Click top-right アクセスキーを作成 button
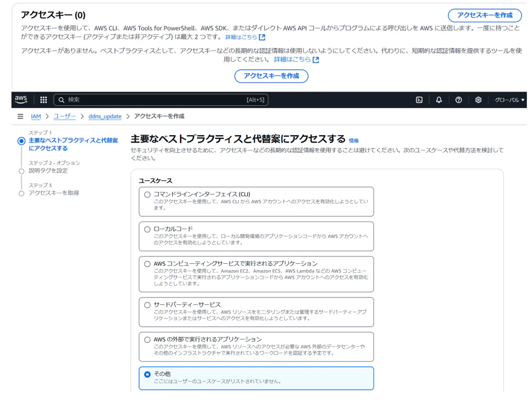Screen dimensions: 532x412 click(x=485, y=15)
